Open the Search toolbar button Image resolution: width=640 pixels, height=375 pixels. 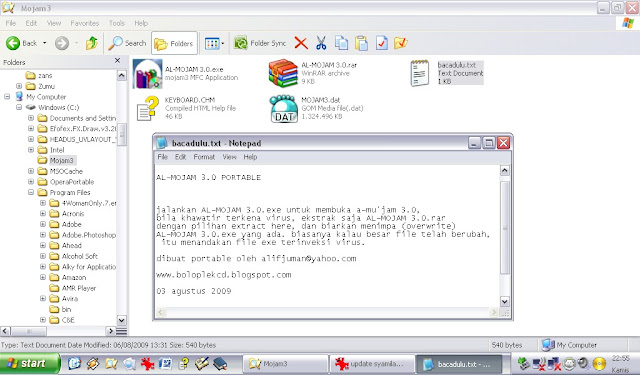[x=127, y=43]
